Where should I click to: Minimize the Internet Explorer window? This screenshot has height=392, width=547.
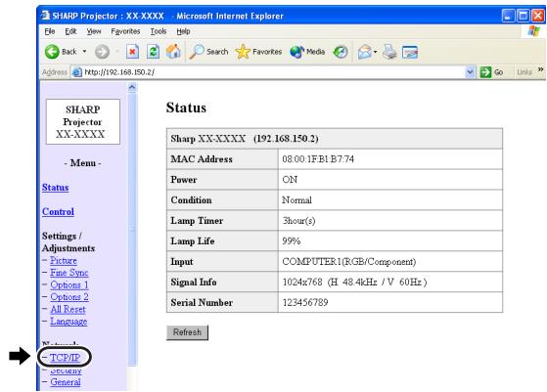[508, 16]
